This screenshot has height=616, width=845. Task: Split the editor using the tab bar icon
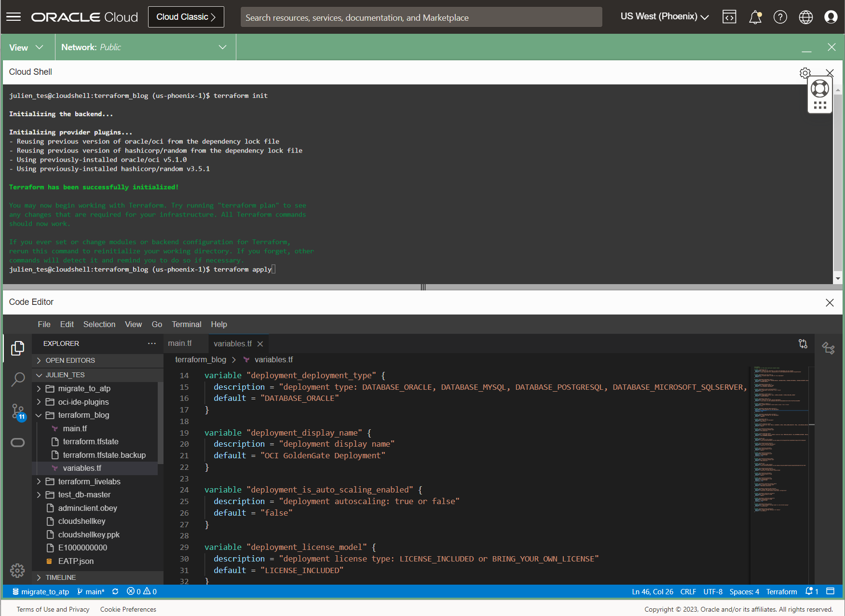803,343
